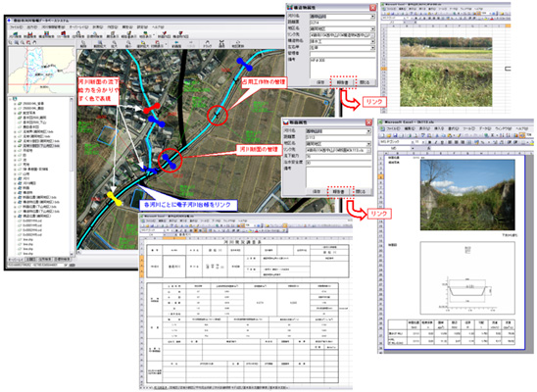Open the 出力 menu in the river database window
The image size is (537, 392).
click(32, 26)
